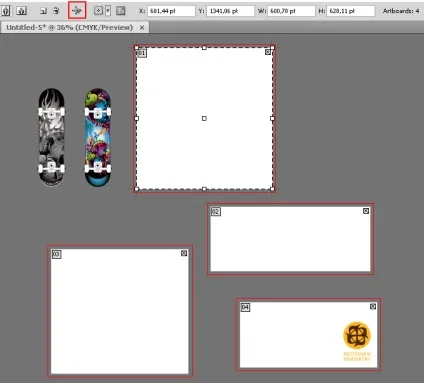This screenshot has height=383, width=424.
Task: Close the Untitled-5 document tab
Action: point(142,28)
